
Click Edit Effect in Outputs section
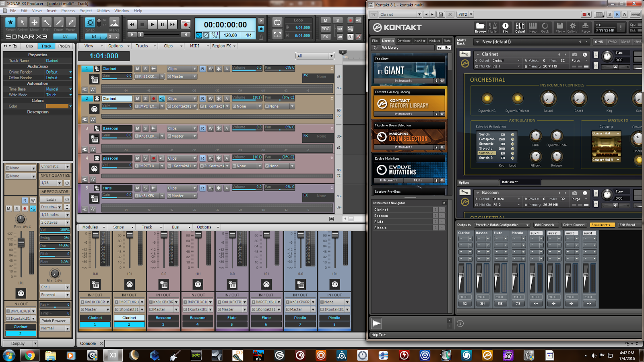point(627,225)
